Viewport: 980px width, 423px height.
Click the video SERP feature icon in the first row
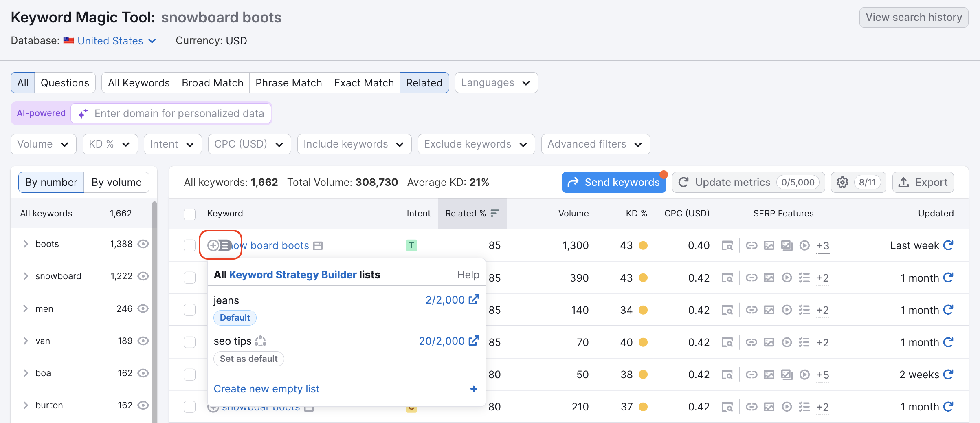click(804, 245)
